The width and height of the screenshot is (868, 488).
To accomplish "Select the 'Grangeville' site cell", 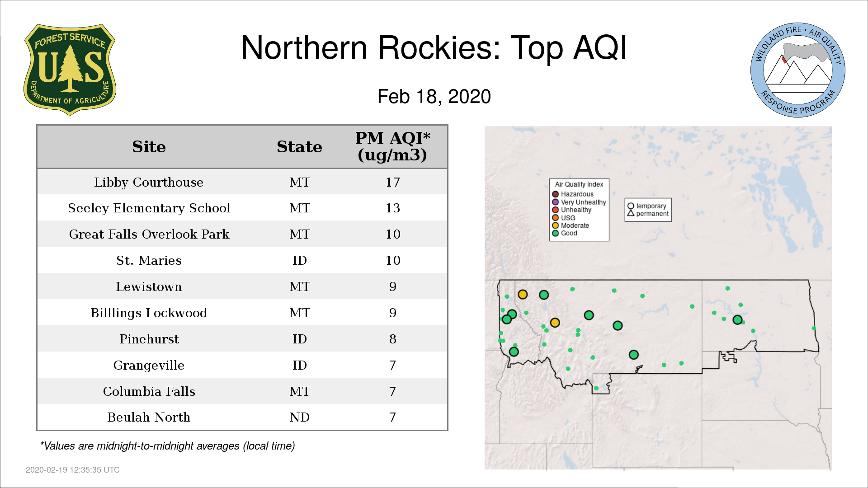I will [x=149, y=366].
